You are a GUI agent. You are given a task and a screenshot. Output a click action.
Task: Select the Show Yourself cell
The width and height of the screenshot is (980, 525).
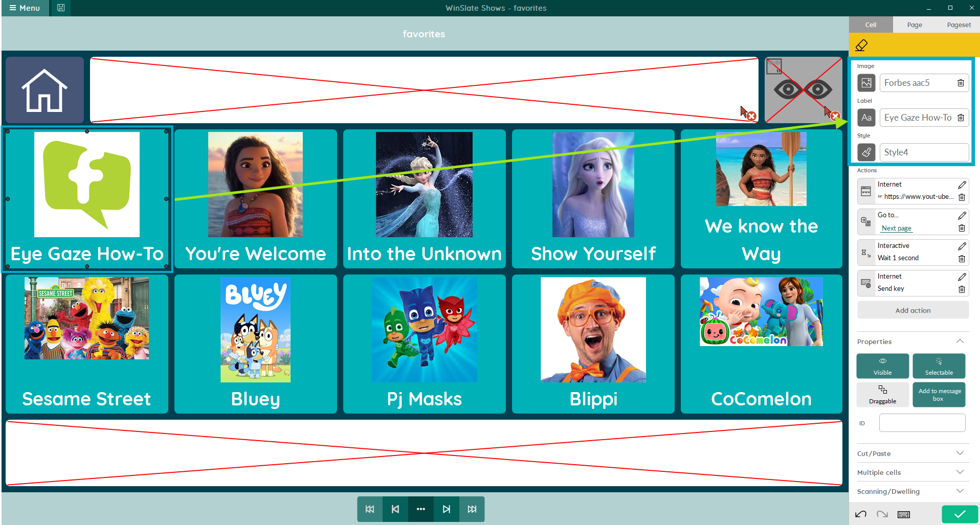point(593,199)
